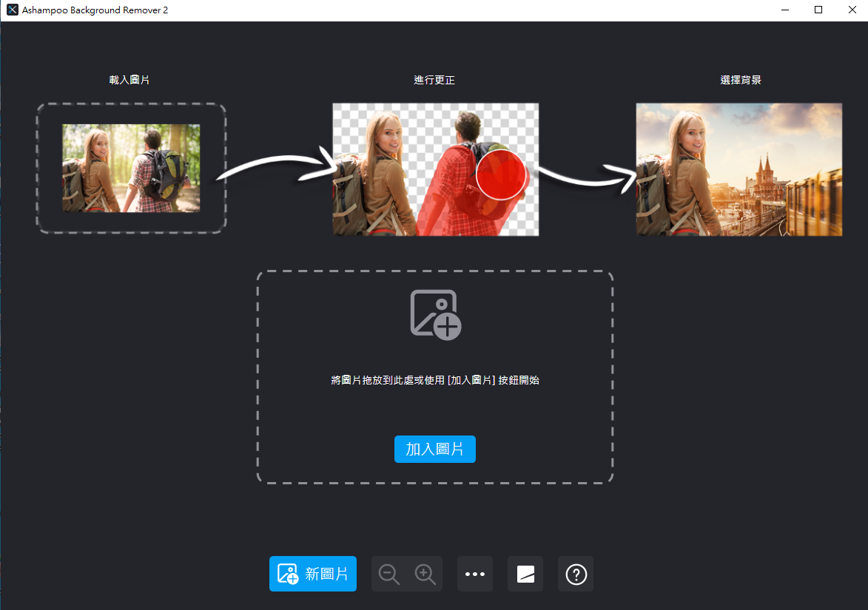Click the Ashampoo app icon in title bar
868x610 pixels.
12,10
